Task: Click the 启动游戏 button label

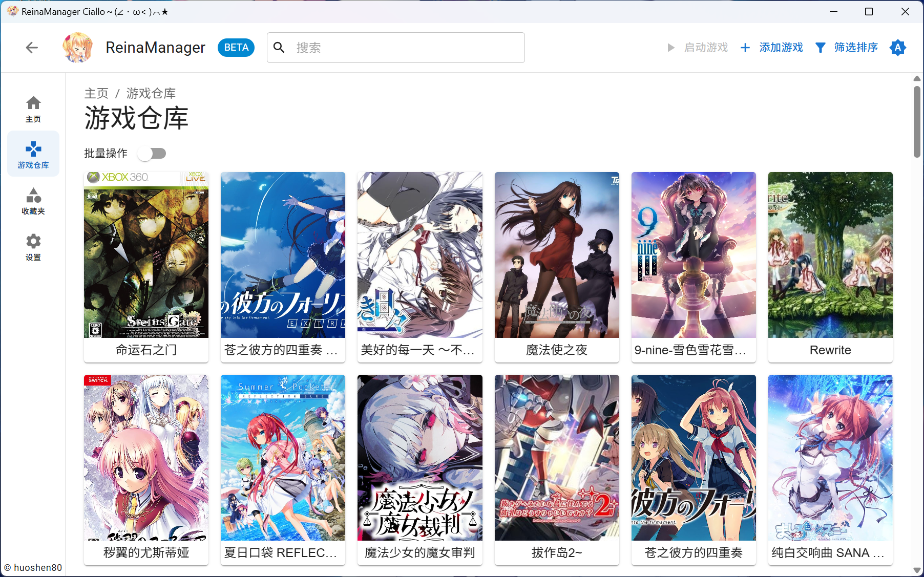Action: pyautogui.click(x=706, y=48)
